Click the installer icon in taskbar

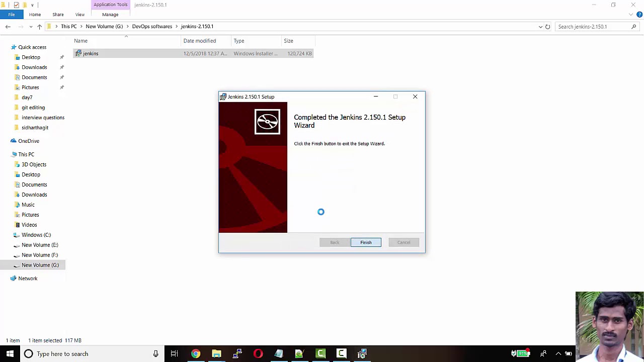pyautogui.click(x=362, y=354)
